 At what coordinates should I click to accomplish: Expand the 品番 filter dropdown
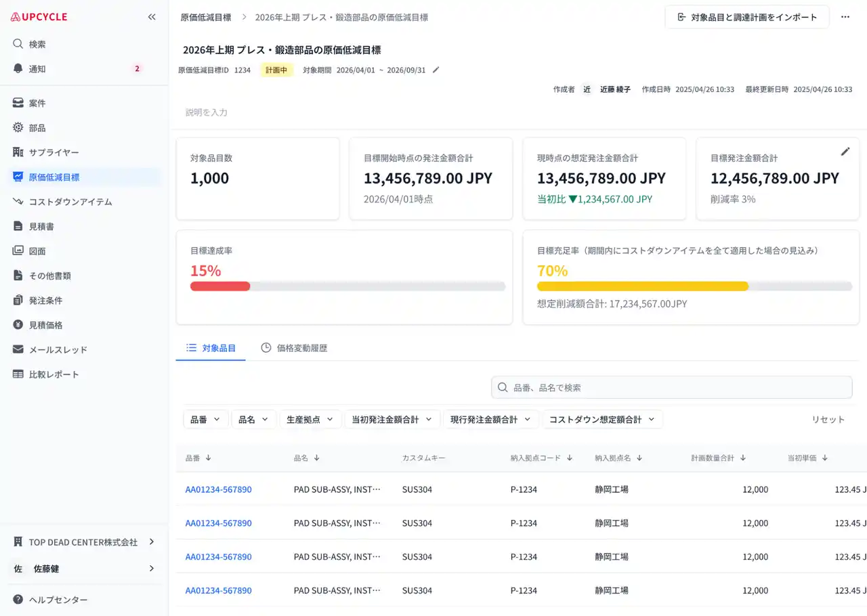pos(205,419)
